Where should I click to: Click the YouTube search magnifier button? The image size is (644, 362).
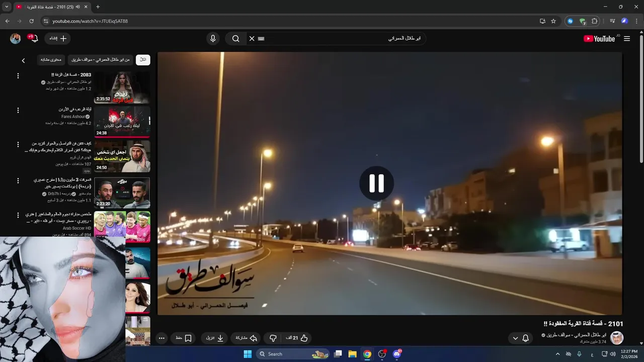(x=235, y=39)
